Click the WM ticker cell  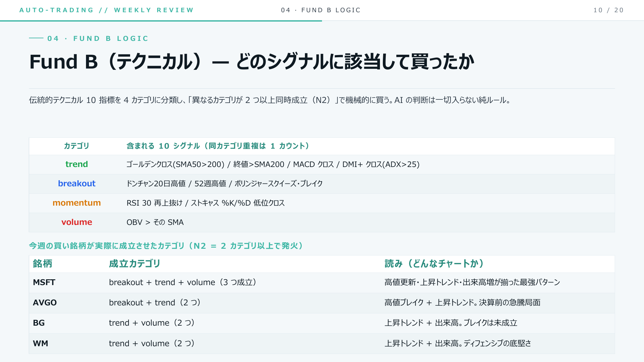pos(40,344)
